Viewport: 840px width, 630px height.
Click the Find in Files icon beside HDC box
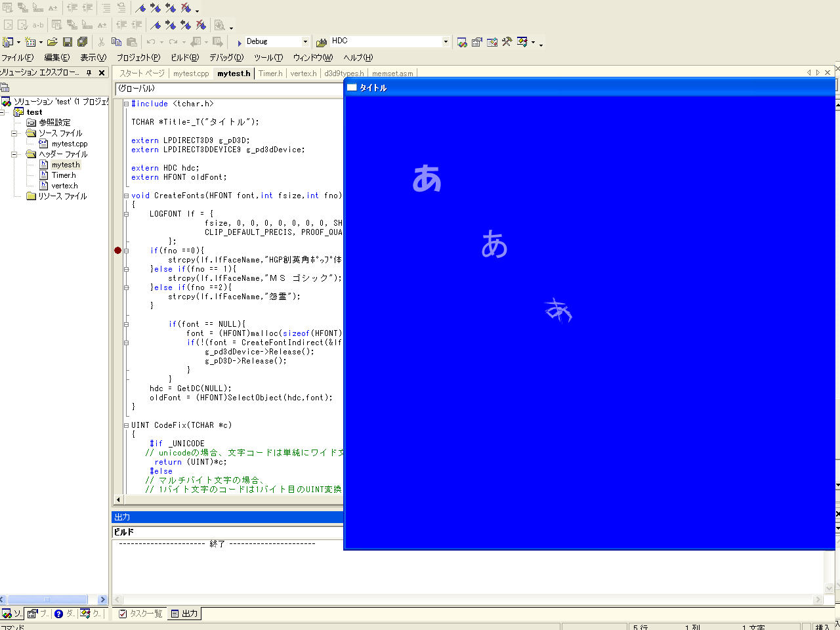click(x=322, y=42)
